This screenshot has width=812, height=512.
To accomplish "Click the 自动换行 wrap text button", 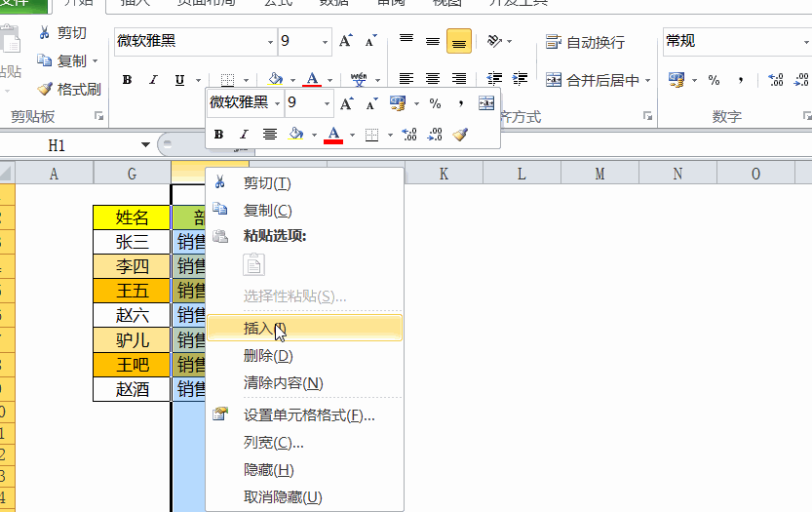I will tap(585, 42).
